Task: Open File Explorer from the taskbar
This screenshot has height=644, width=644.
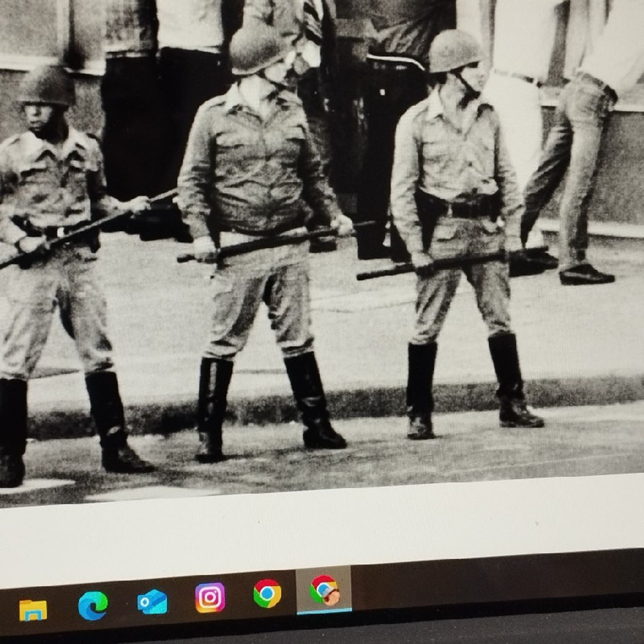Action: pyautogui.click(x=33, y=610)
